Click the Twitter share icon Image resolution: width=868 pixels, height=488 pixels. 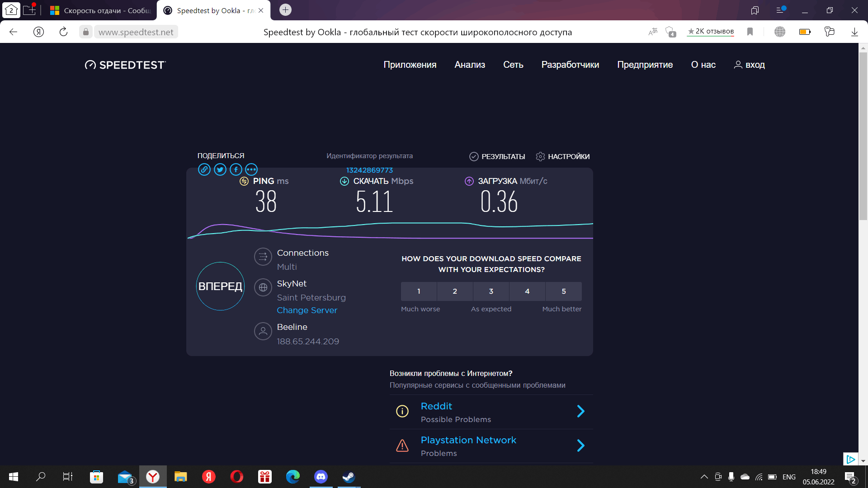coord(220,169)
